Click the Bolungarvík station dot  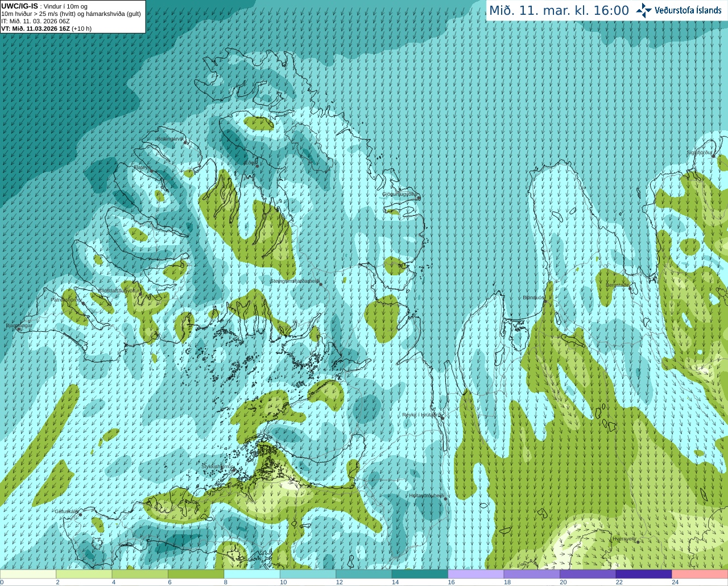click(186, 142)
